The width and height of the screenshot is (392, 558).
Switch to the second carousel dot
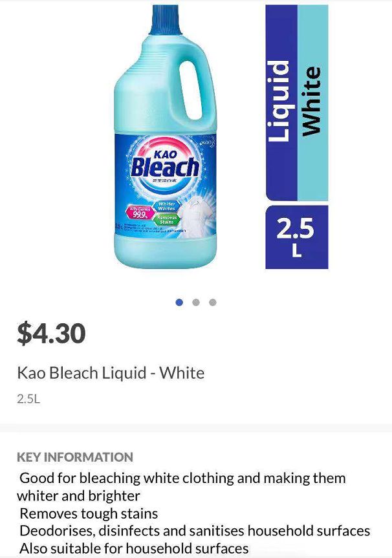pyautogui.click(x=196, y=302)
